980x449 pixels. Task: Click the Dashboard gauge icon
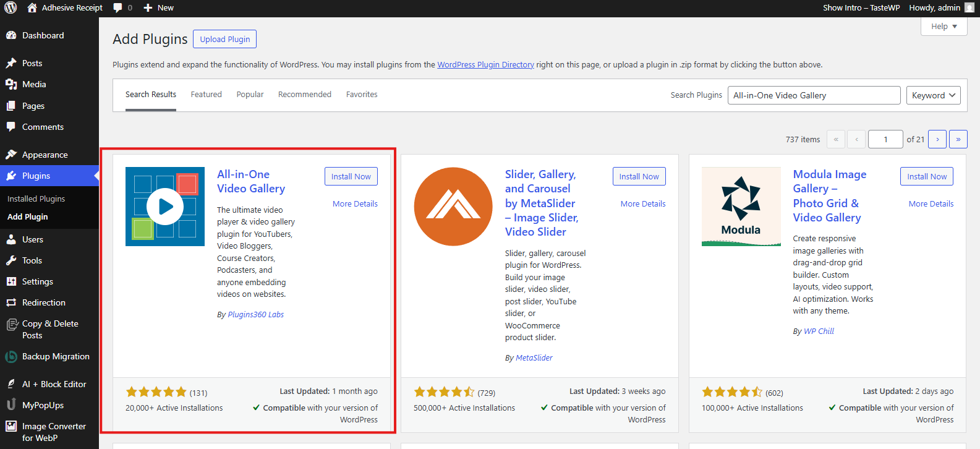[11, 36]
